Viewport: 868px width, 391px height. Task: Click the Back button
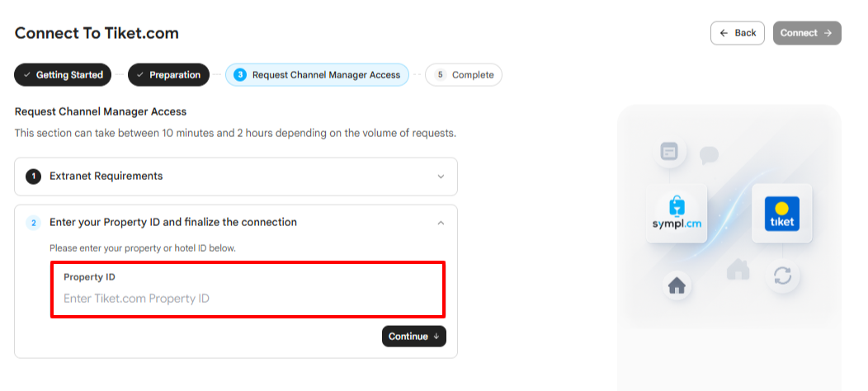(x=738, y=33)
